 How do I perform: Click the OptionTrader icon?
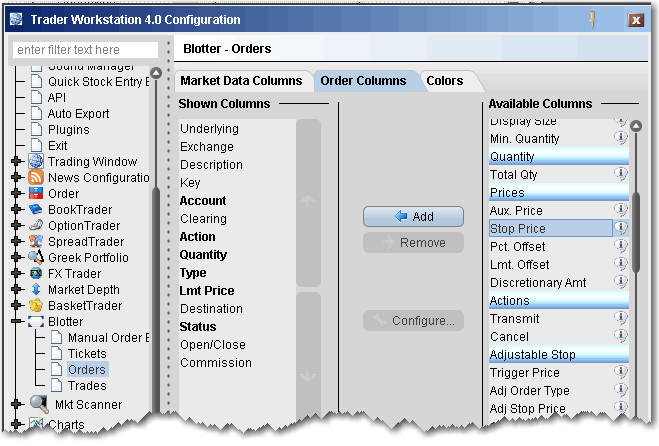[36, 225]
